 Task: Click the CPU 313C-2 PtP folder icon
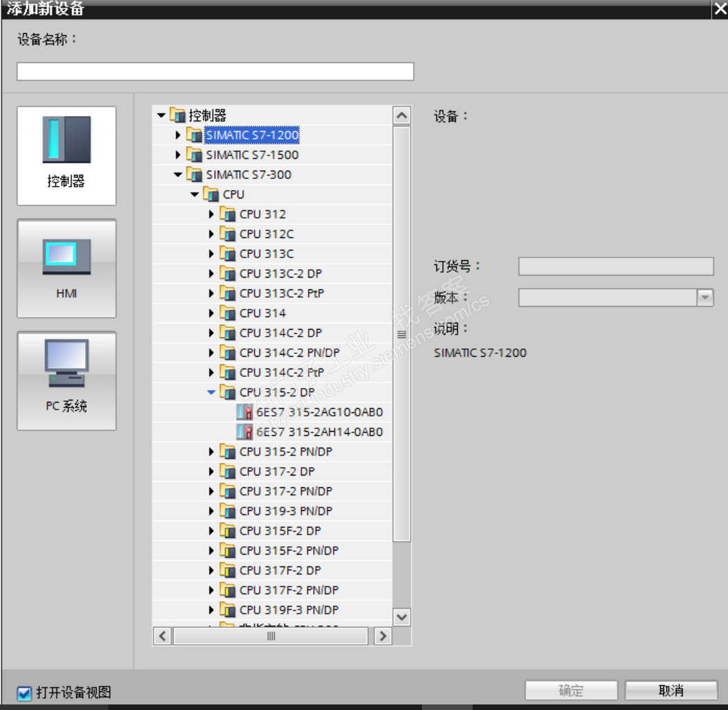[228, 294]
